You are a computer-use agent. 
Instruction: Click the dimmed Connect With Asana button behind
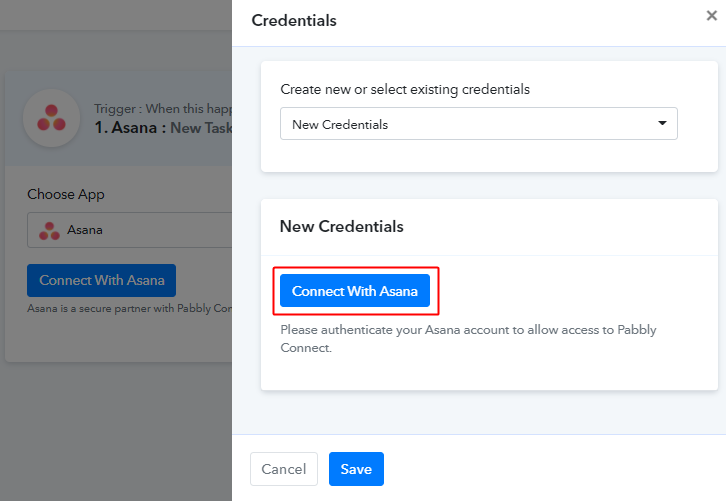(101, 280)
